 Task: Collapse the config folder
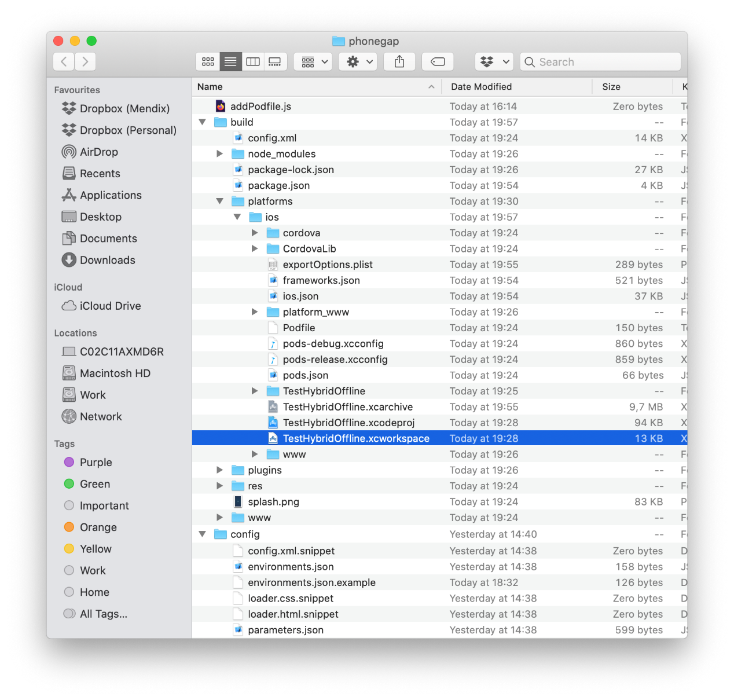(202, 534)
